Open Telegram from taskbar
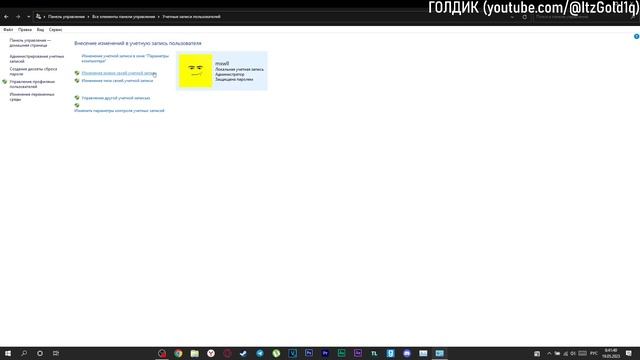 point(260,353)
